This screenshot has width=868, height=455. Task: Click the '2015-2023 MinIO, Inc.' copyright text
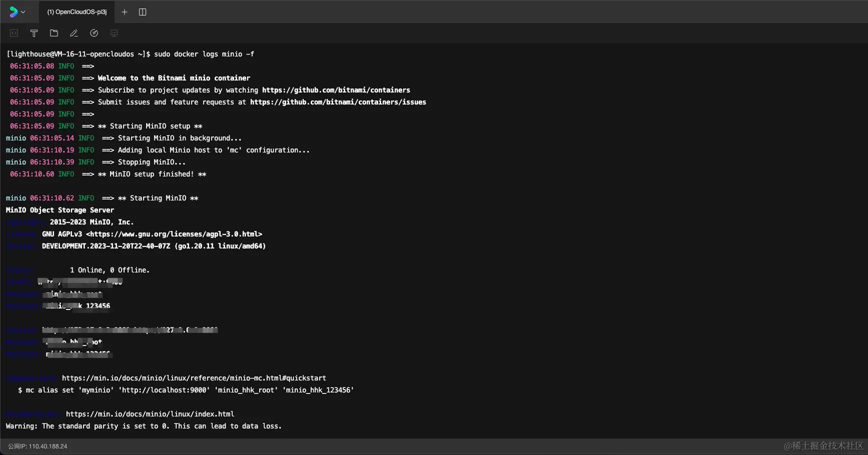pos(92,222)
